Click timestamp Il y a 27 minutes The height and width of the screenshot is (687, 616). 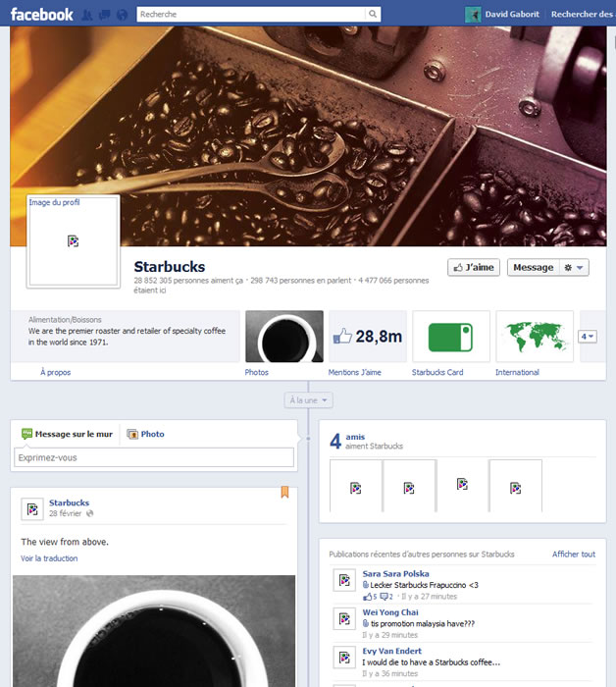429,597
